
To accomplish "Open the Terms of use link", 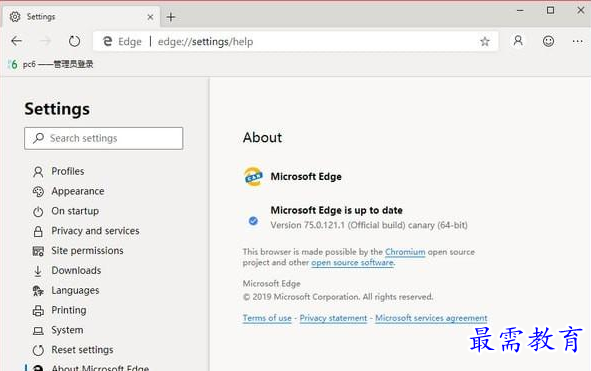I will (267, 318).
